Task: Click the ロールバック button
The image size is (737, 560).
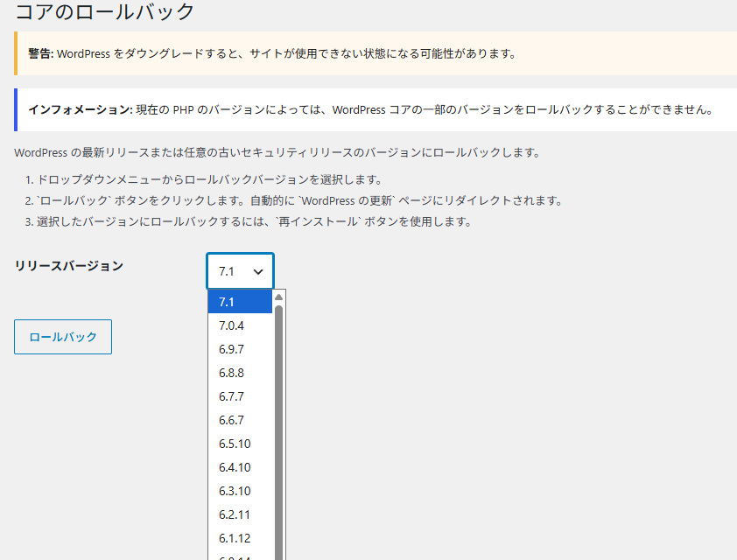Action: click(x=63, y=337)
